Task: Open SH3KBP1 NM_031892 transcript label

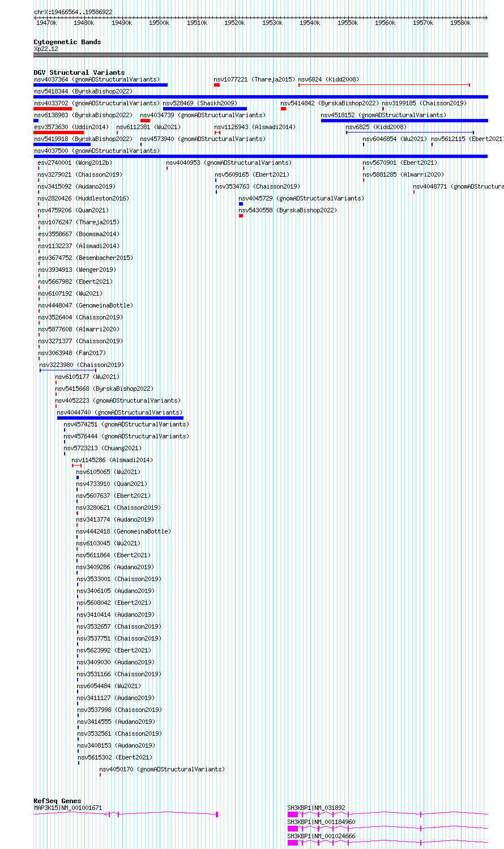Action: (x=316, y=808)
